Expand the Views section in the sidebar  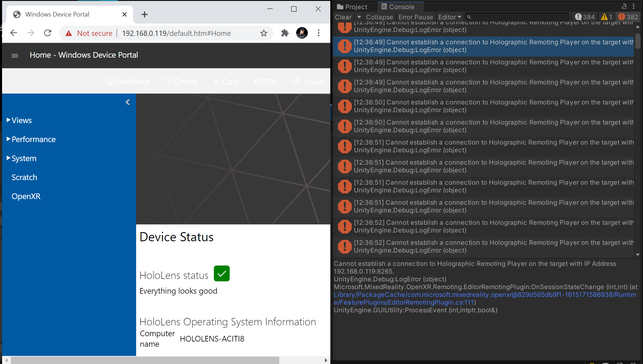tap(19, 120)
